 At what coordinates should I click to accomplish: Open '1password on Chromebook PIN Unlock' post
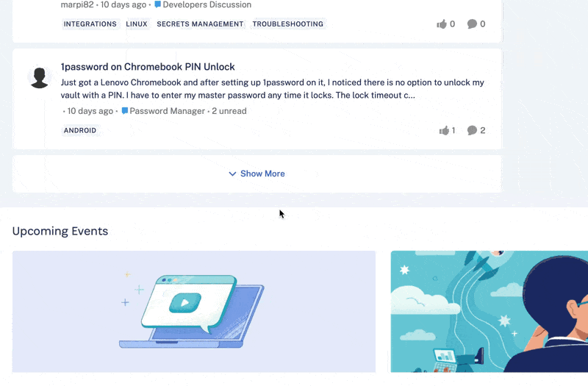click(148, 67)
